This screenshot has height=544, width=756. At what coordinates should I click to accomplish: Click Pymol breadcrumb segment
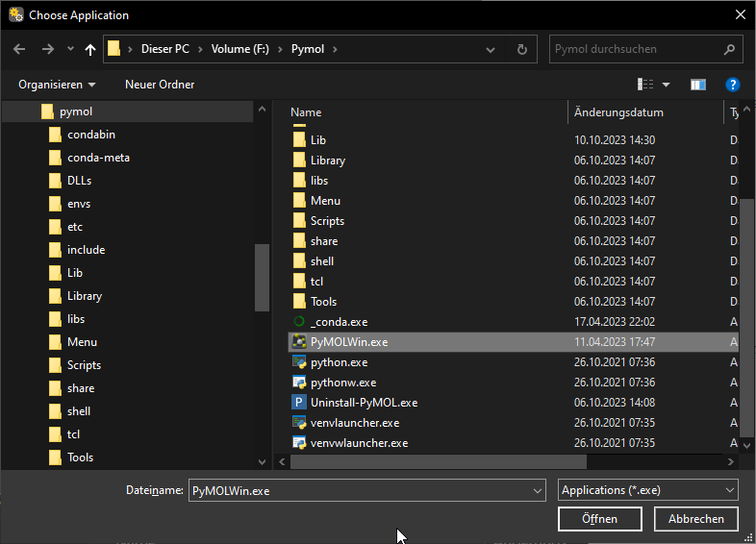[308, 49]
